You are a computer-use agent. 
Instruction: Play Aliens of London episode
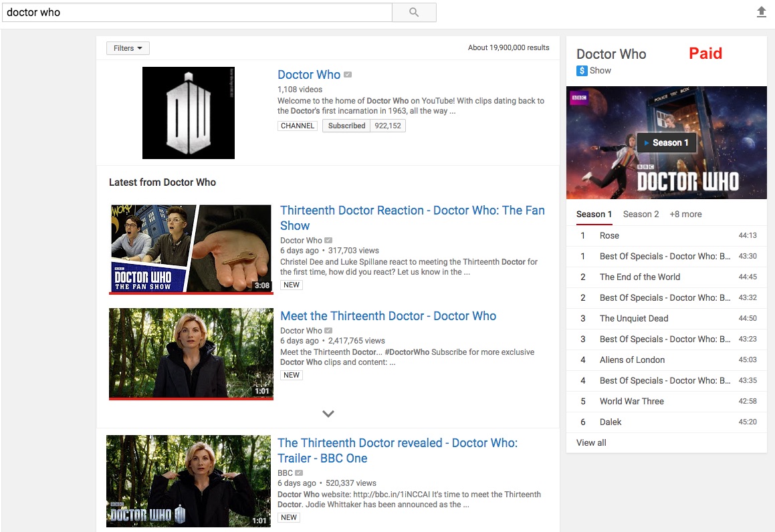coord(667,360)
